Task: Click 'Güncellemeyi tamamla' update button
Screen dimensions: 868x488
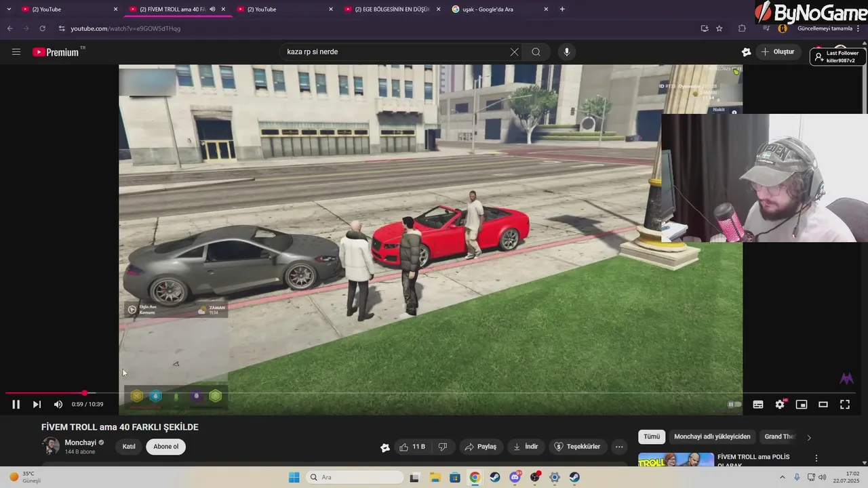Action: point(825,28)
